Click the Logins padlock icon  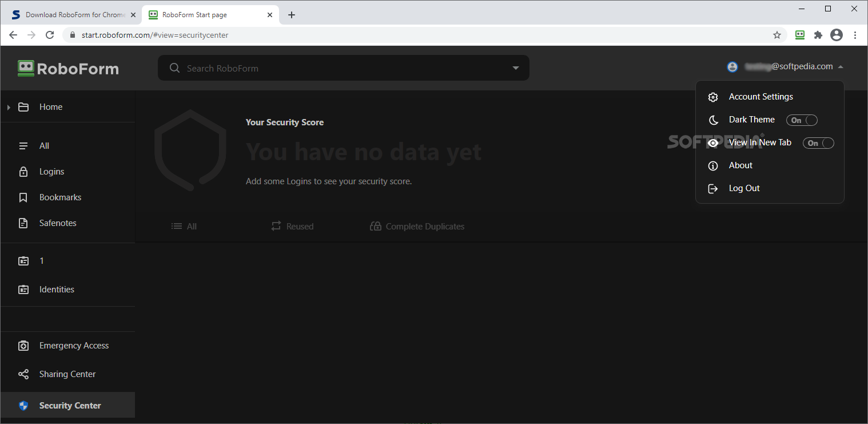pos(23,172)
